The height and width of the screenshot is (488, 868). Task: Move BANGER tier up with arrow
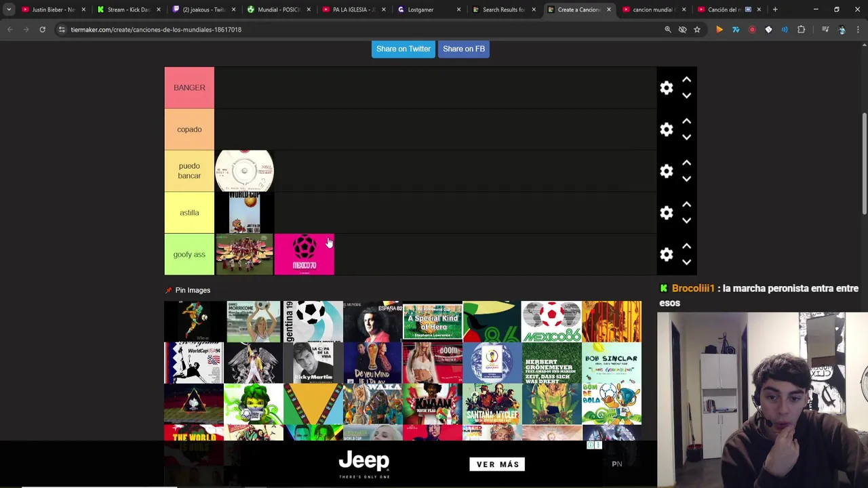[686, 80]
